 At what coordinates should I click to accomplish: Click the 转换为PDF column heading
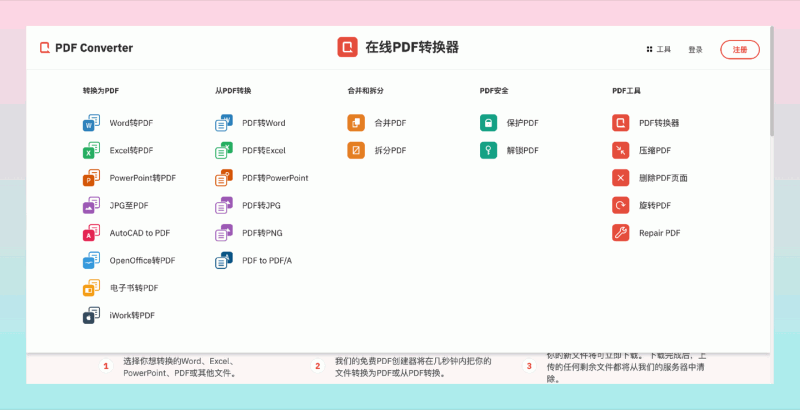coord(101,91)
